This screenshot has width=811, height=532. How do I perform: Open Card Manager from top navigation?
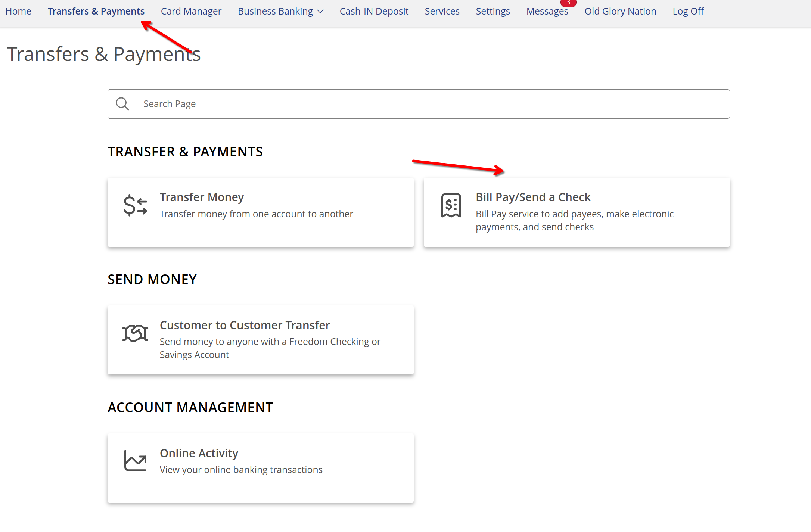191,11
